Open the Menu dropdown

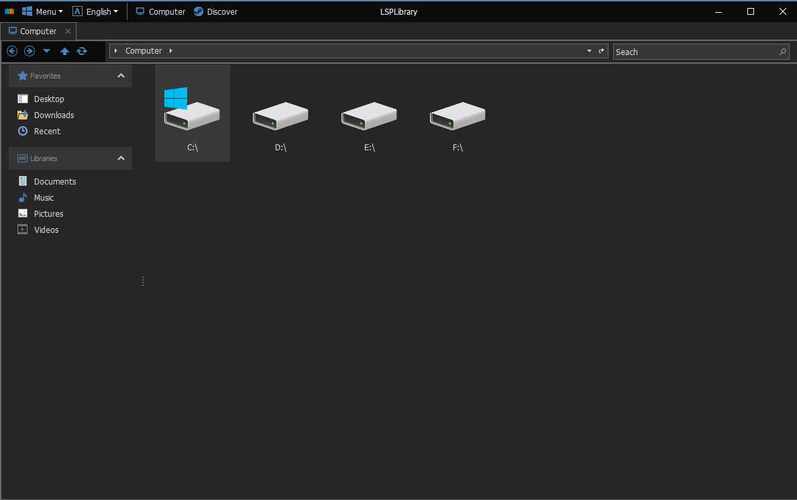(x=42, y=11)
